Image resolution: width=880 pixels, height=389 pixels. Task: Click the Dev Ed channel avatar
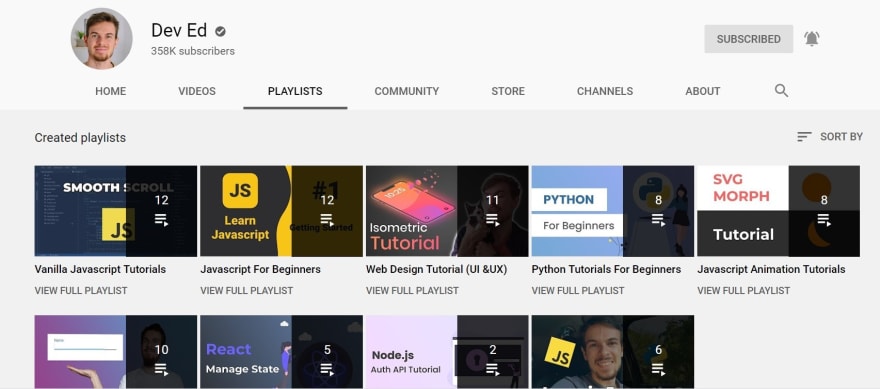(x=102, y=38)
